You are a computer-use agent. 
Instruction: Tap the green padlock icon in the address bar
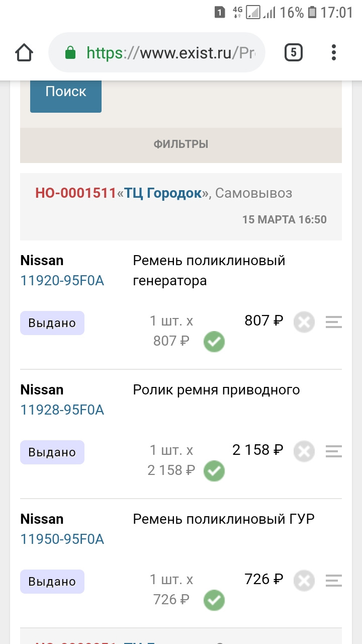70,52
